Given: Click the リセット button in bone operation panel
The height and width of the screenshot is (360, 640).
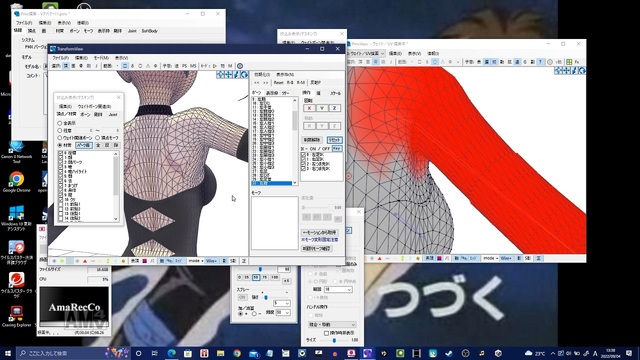Looking at the screenshot, I should [334, 140].
